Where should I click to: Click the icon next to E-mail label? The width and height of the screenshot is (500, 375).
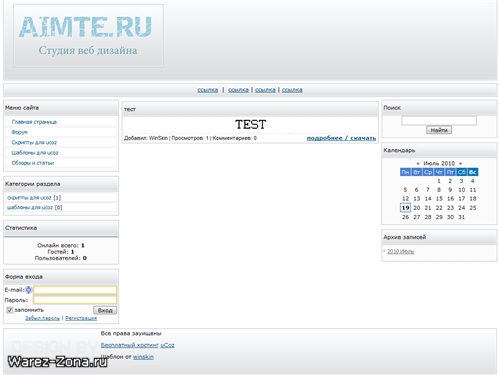click(x=29, y=290)
